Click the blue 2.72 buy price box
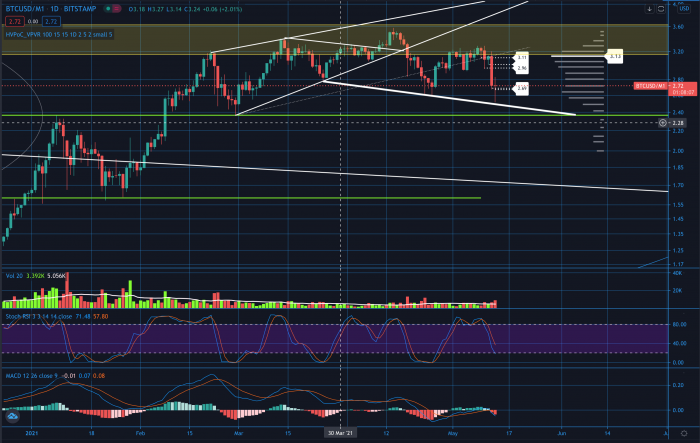 53,19
